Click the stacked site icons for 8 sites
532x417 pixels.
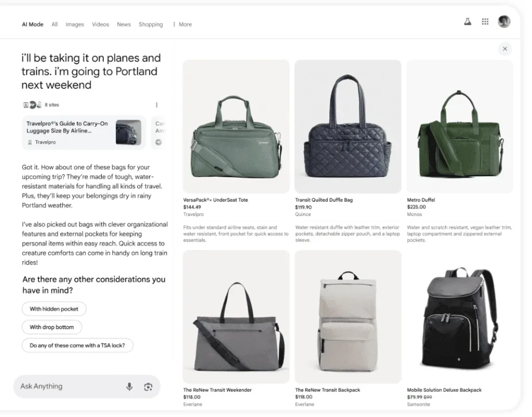pyautogui.click(x=32, y=105)
